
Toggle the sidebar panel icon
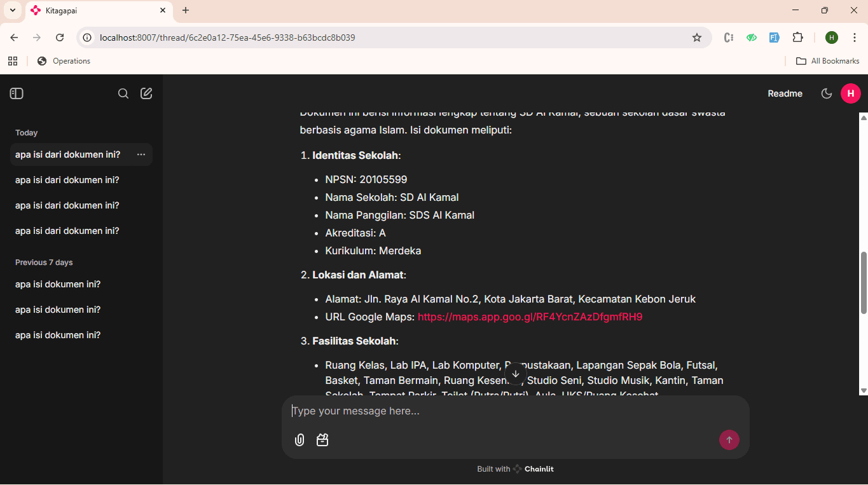(x=17, y=93)
